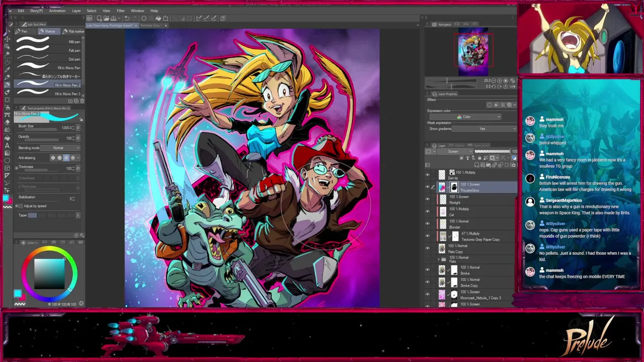Hide the Rimlight layer

point(428,199)
